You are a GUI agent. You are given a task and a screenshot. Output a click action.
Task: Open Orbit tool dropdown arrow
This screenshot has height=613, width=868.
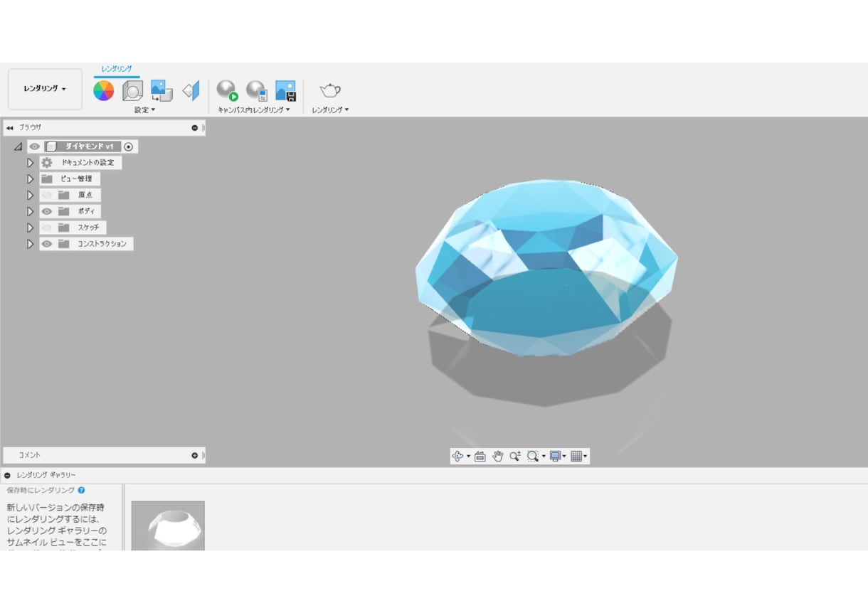[x=468, y=457]
